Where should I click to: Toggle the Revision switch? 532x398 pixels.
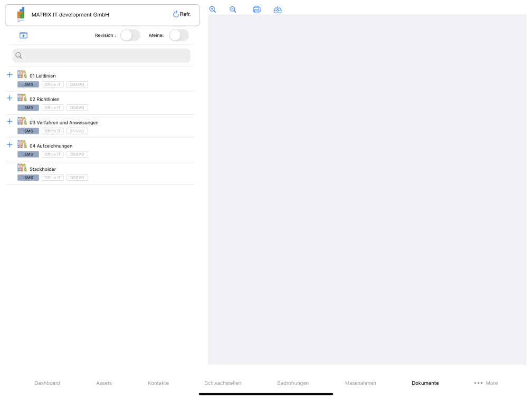click(x=130, y=35)
